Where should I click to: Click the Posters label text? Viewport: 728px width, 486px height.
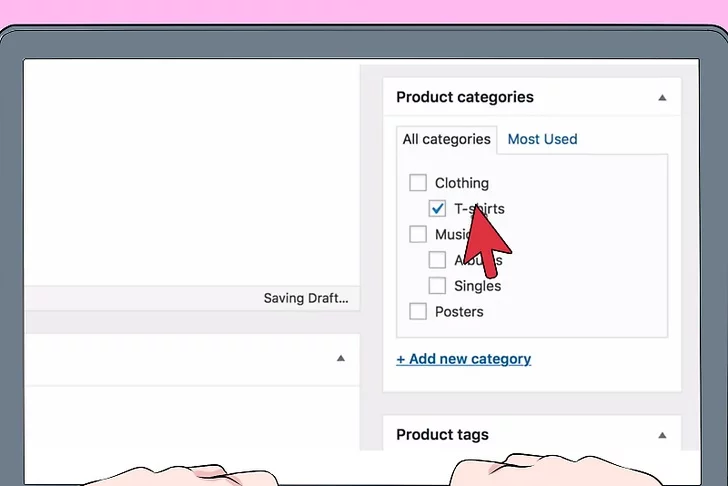pos(459,312)
